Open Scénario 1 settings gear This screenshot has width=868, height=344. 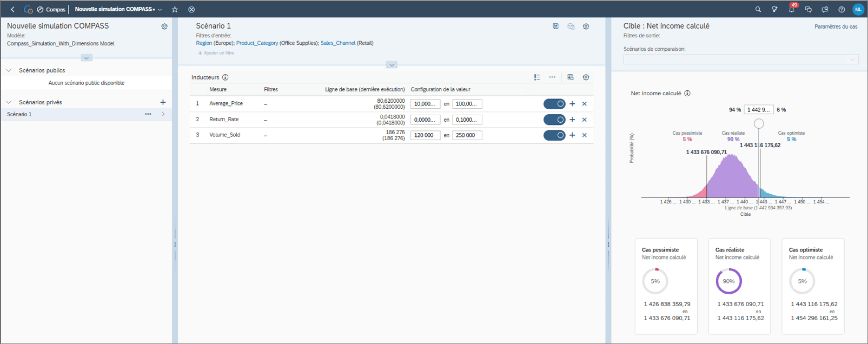(586, 27)
